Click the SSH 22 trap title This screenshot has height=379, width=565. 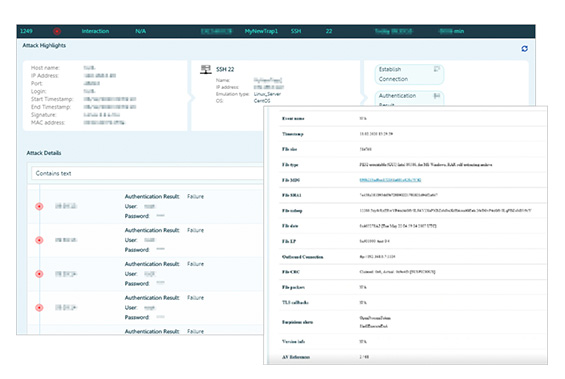[225, 69]
